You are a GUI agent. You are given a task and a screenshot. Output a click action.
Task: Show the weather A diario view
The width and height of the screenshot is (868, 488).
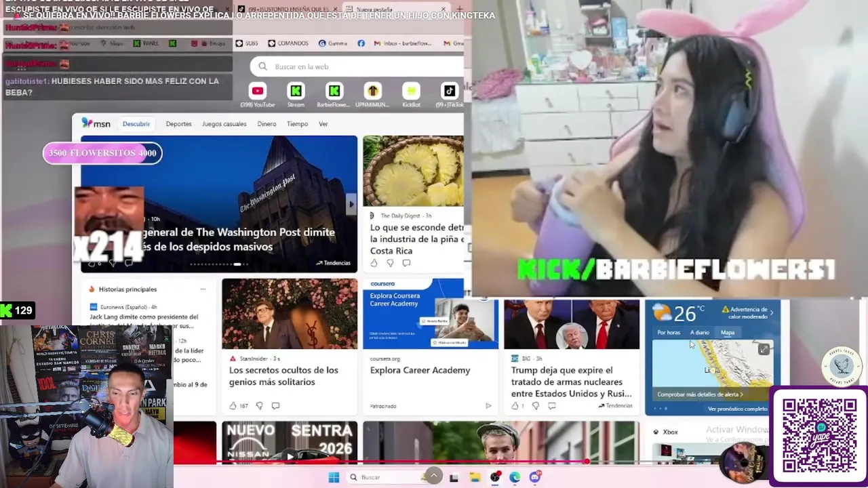pos(699,333)
